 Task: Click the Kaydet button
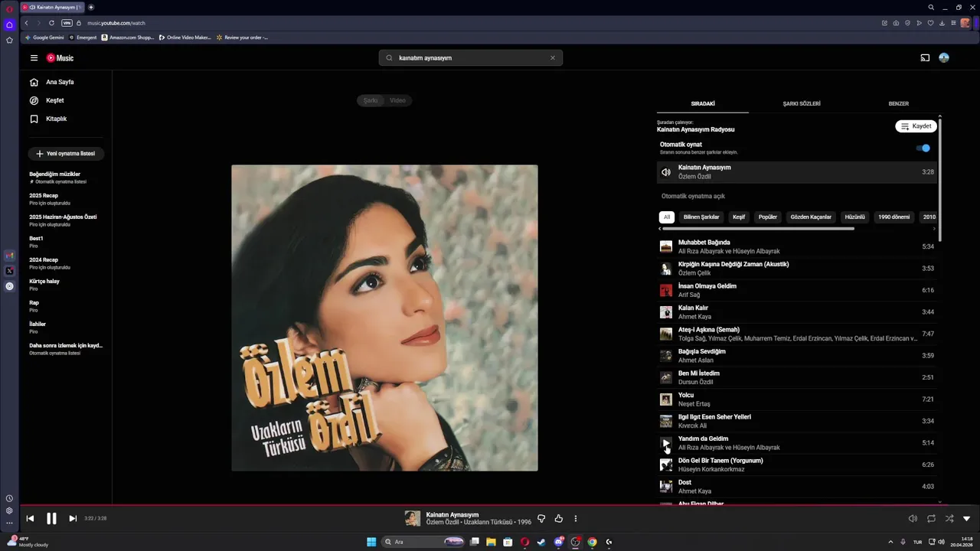916,126
